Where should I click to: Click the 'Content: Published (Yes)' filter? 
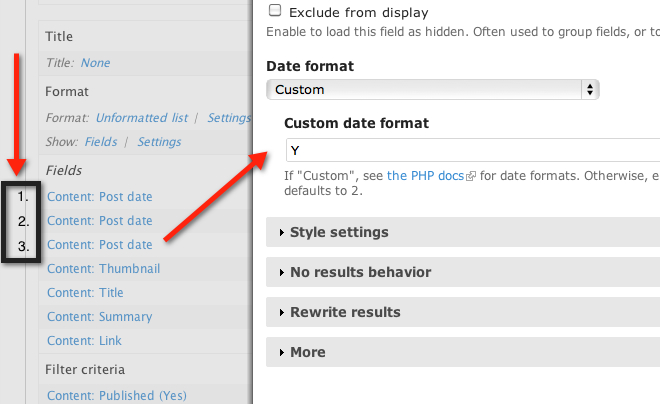tap(115, 396)
